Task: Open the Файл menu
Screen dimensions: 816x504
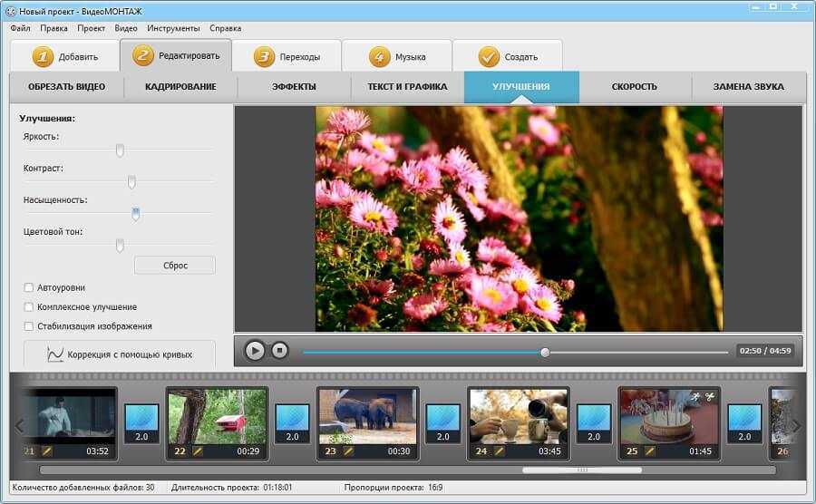Action: [20, 28]
